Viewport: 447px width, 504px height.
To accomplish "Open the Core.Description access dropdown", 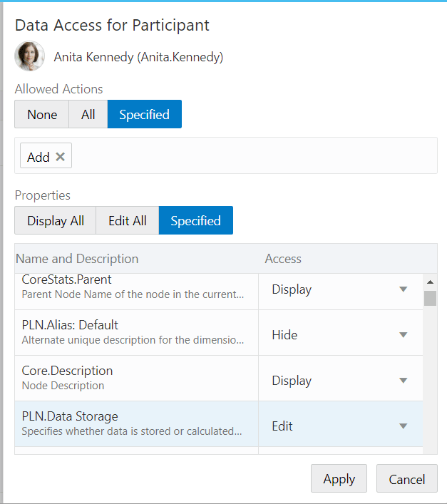I will tap(403, 381).
